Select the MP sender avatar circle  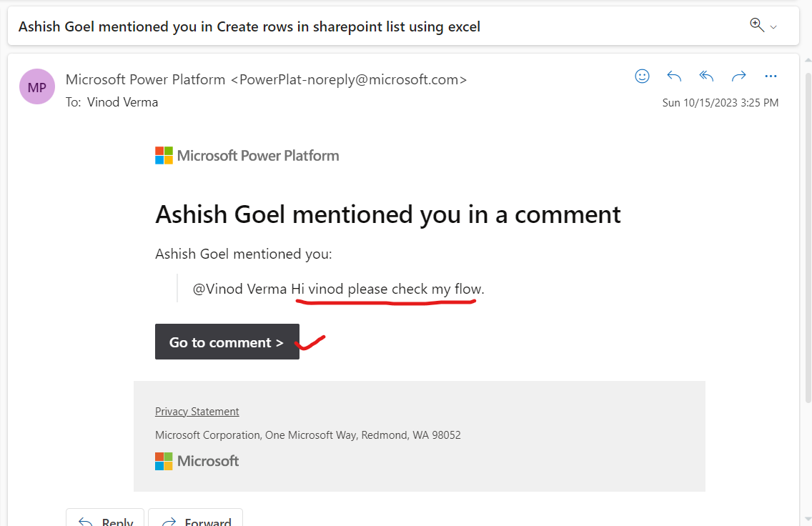click(x=36, y=86)
